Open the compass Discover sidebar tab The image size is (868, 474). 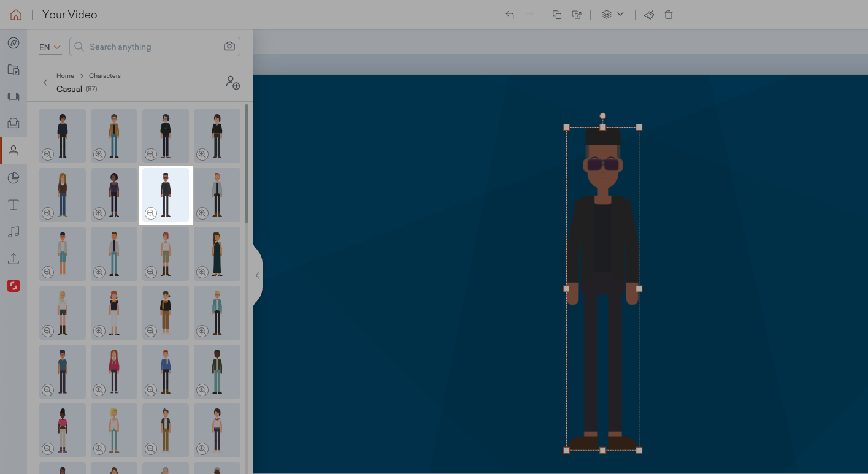(x=13, y=43)
